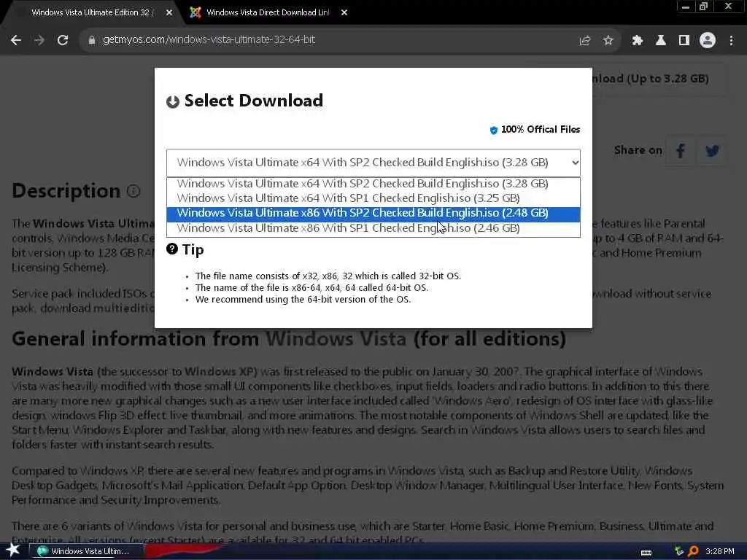Click the info icon beside Description

click(x=133, y=191)
